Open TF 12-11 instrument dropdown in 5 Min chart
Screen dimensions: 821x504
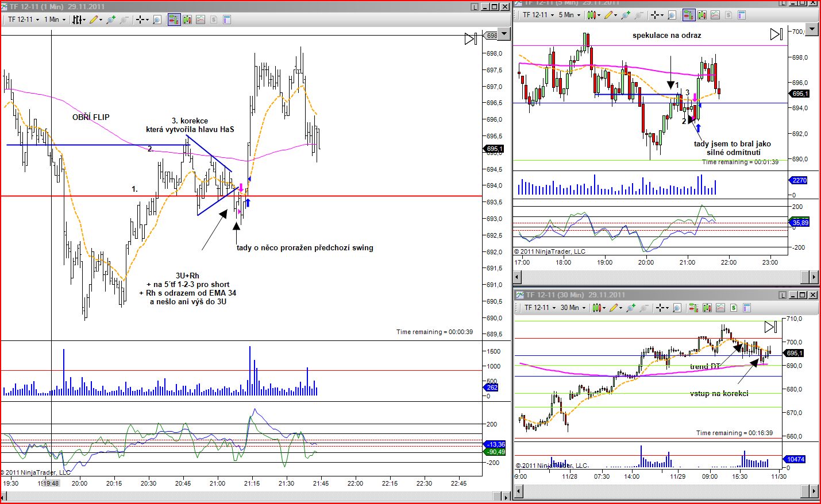pos(538,15)
